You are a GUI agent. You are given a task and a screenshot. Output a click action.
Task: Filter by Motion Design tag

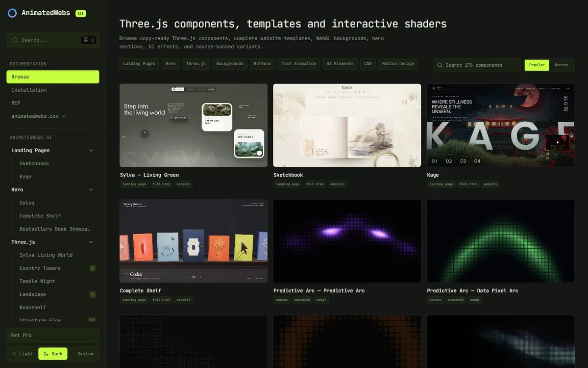click(x=398, y=64)
